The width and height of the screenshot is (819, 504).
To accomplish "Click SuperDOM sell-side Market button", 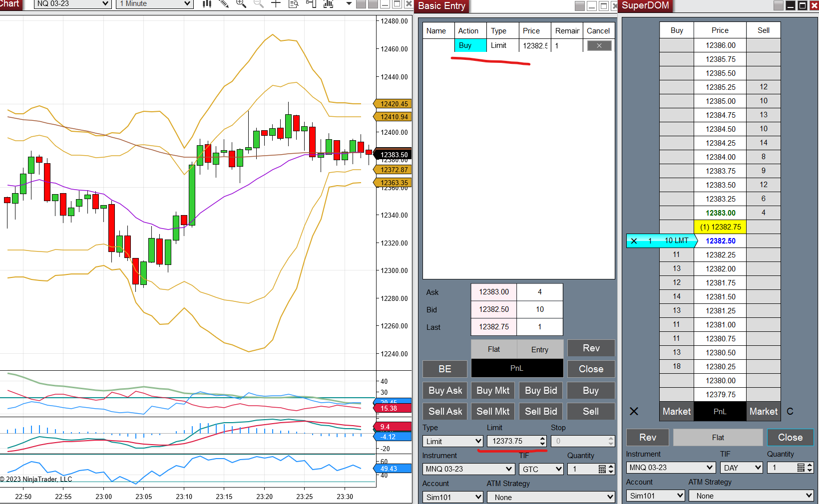I will (x=764, y=411).
